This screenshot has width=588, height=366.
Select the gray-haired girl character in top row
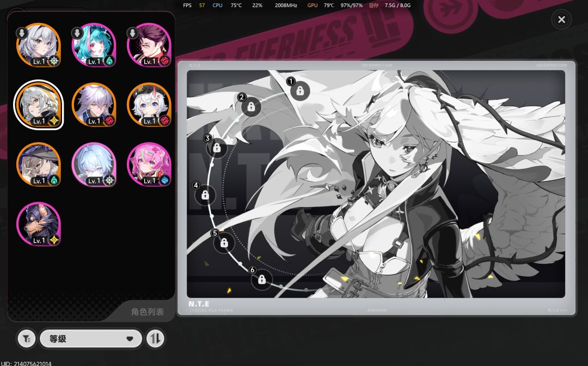point(39,45)
